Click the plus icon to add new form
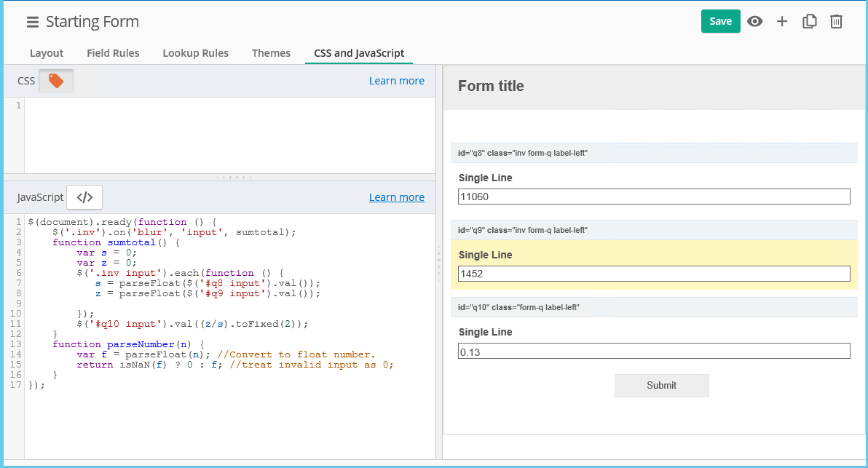 pyautogui.click(x=782, y=21)
